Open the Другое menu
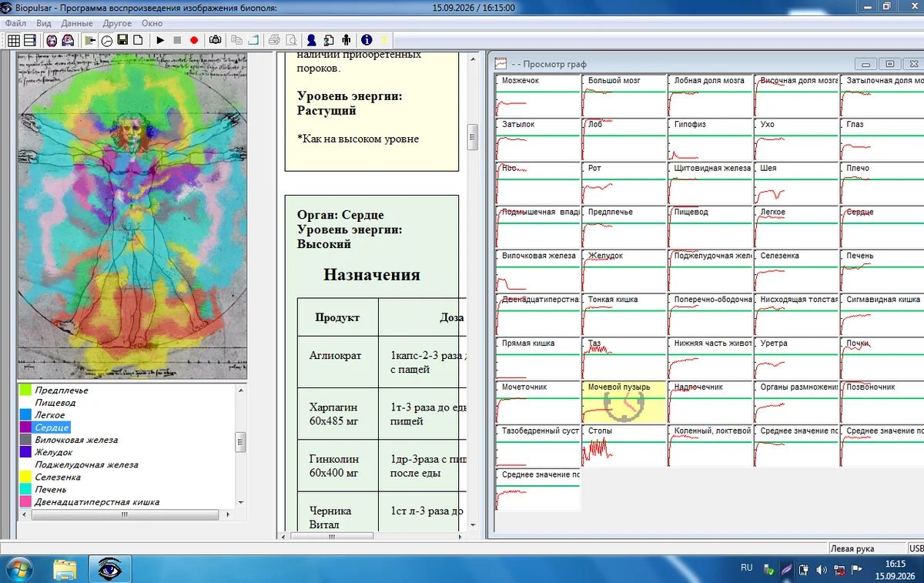The width and height of the screenshot is (924, 583). 117,23
